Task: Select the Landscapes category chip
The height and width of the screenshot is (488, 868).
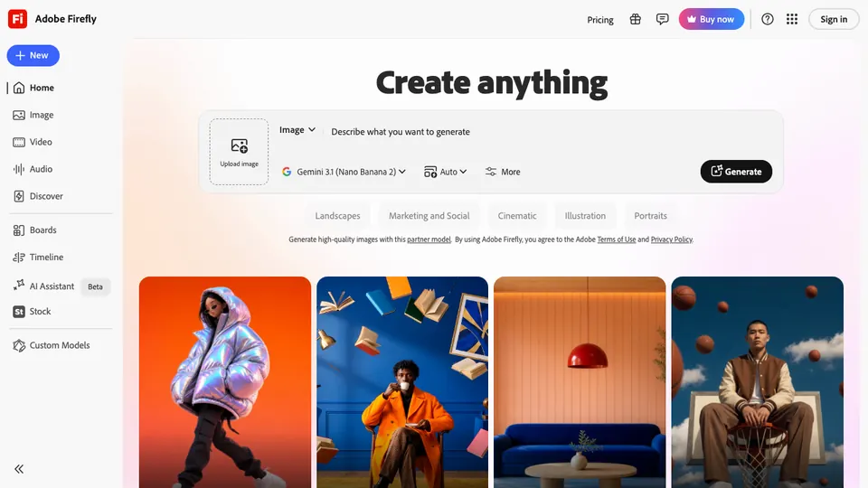Action: click(x=337, y=216)
